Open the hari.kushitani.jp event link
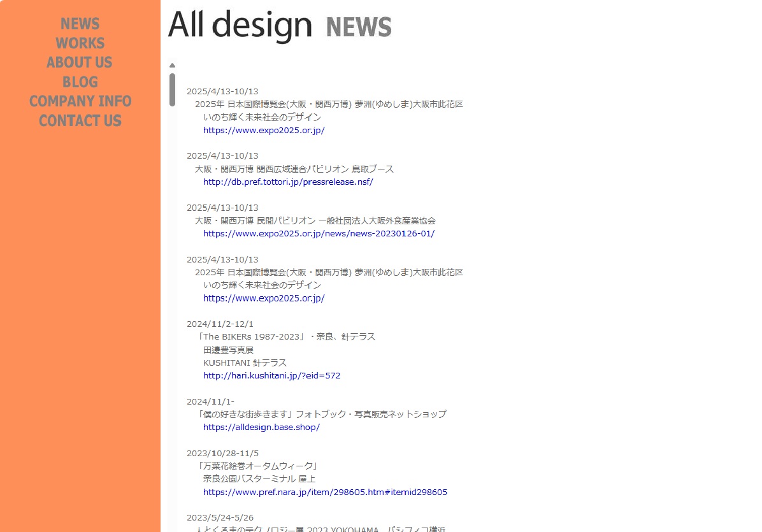 point(271,376)
